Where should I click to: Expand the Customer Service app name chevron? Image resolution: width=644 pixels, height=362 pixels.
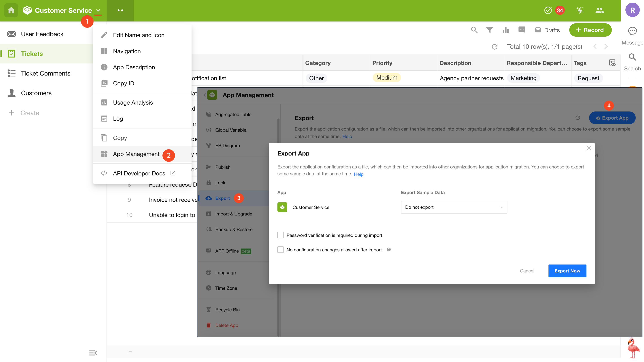(x=98, y=10)
